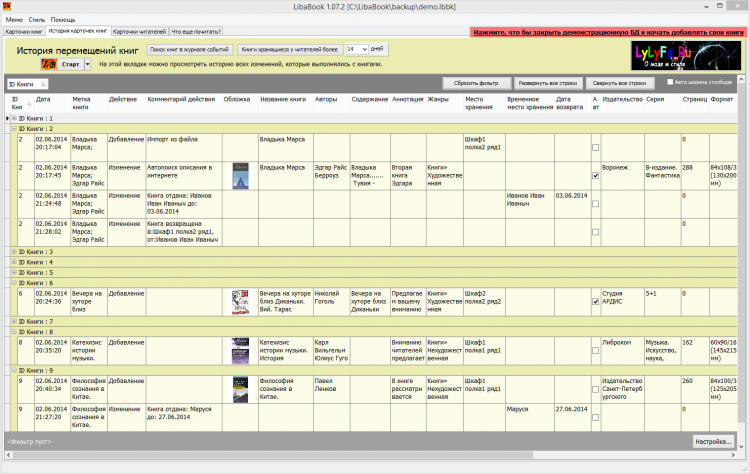Click the Катехизис истории музыки cover thumbnail

(240, 351)
